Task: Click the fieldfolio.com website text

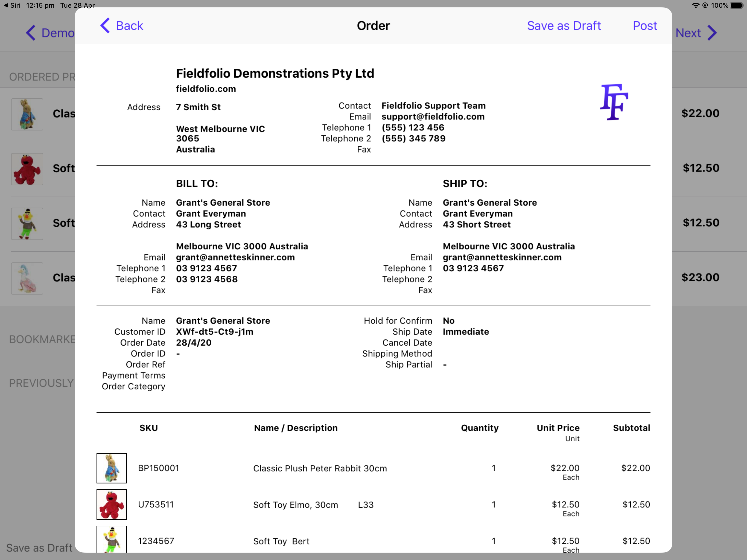Action: click(x=206, y=89)
